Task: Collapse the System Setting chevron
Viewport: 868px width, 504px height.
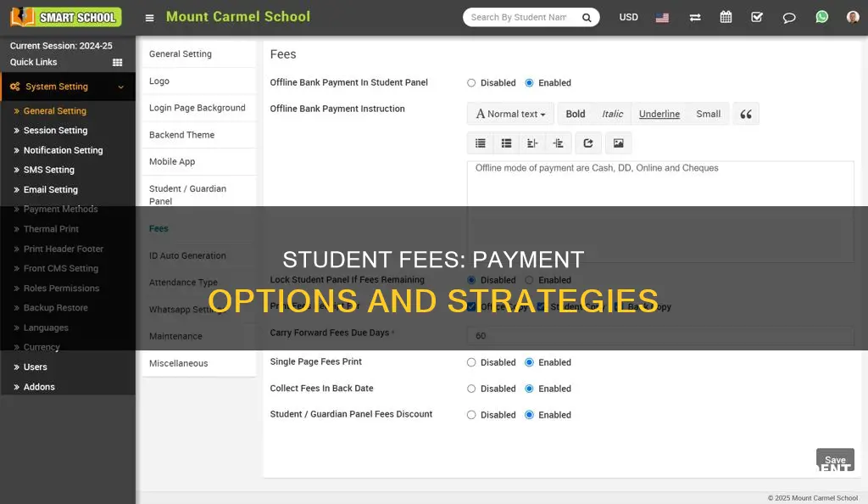Action: coord(120,87)
